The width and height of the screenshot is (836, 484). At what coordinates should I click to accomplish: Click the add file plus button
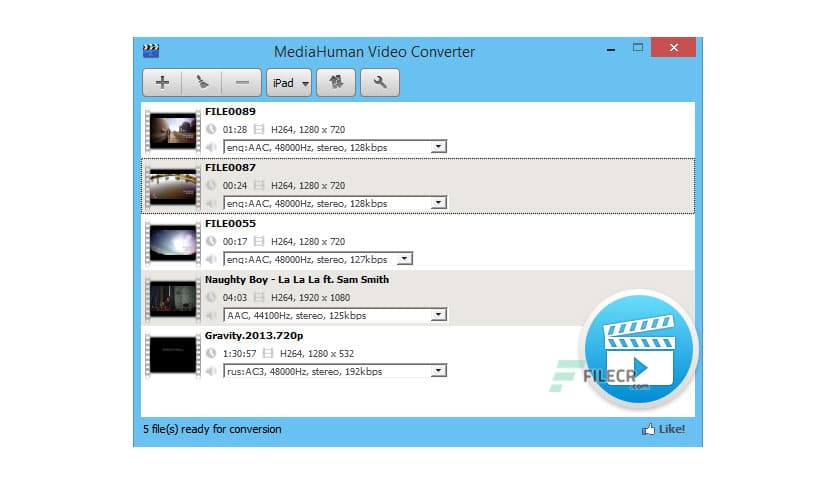pyautogui.click(x=162, y=83)
